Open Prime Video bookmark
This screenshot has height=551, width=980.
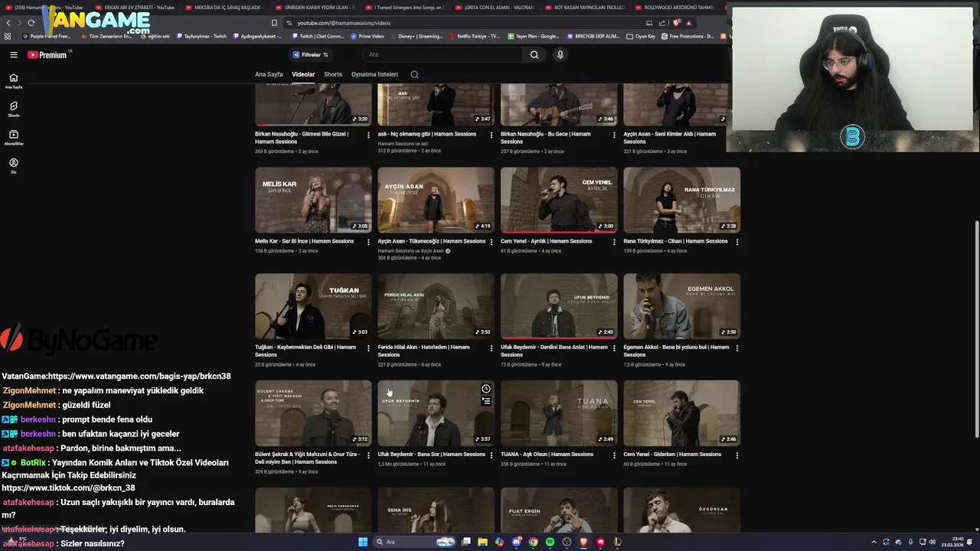367,36
